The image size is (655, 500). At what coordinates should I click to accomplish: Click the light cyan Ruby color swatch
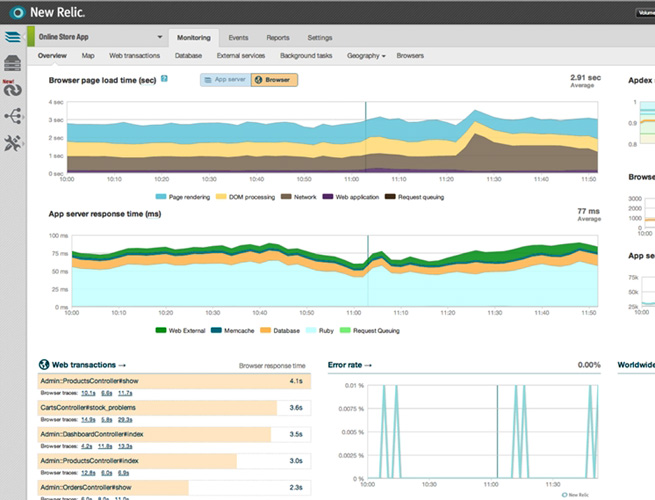coord(311,330)
